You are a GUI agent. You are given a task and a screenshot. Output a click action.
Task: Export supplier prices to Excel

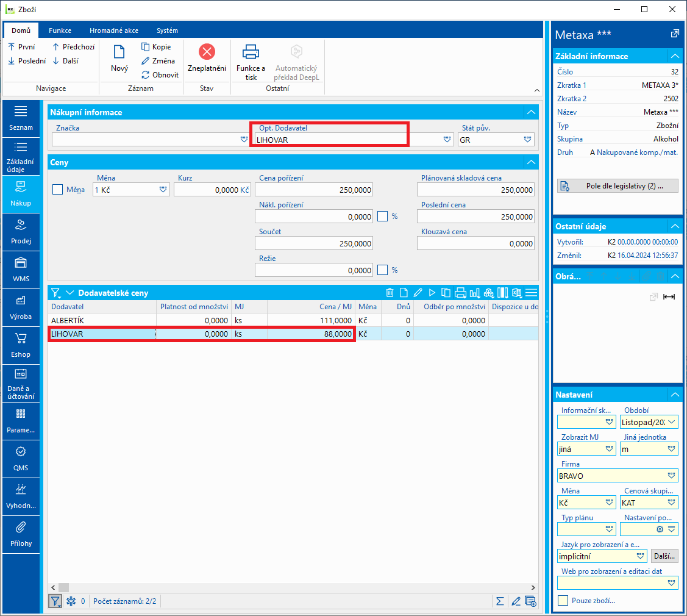pyautogui.click(x=517, y=292)
